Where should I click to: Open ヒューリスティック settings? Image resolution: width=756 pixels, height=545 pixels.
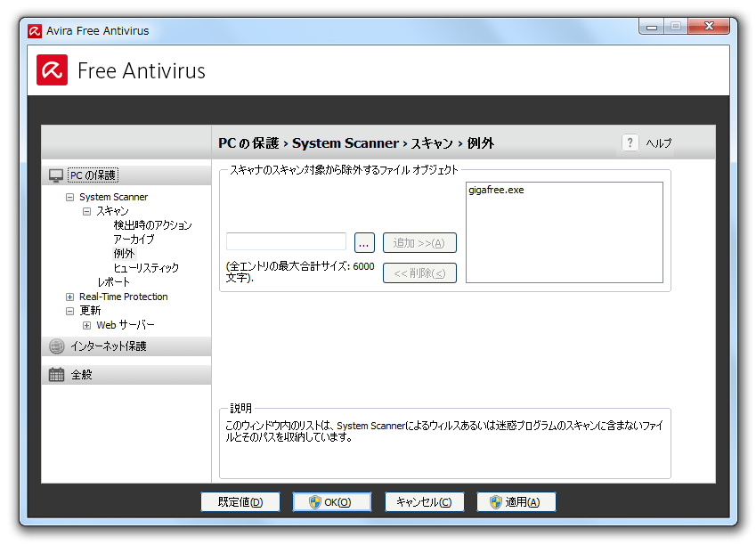[146, 268]
